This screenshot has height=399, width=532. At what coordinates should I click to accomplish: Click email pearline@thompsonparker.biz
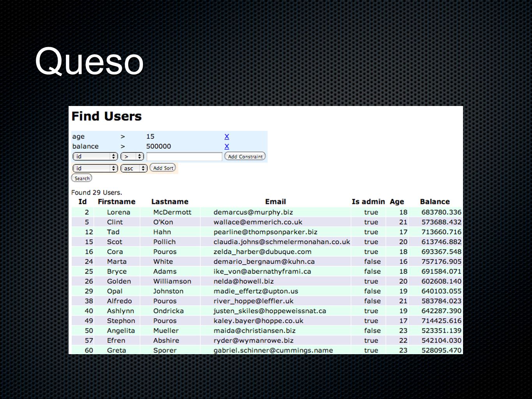click(265, 232)
